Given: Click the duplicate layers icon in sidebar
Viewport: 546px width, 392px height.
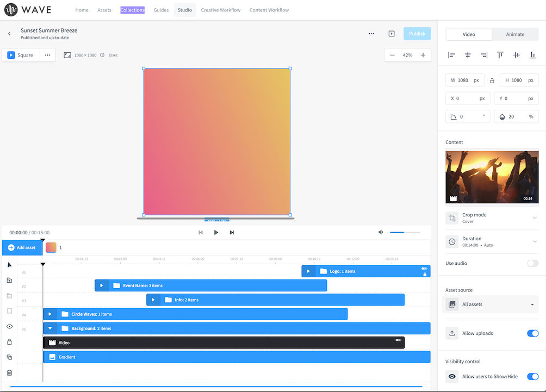Looking at the screenshot, I should point(9,357).
